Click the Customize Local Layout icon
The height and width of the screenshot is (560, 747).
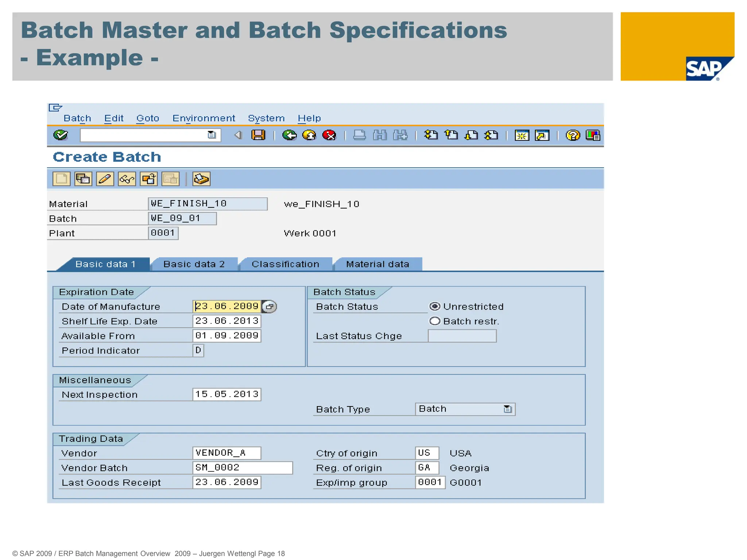[593, 135]
